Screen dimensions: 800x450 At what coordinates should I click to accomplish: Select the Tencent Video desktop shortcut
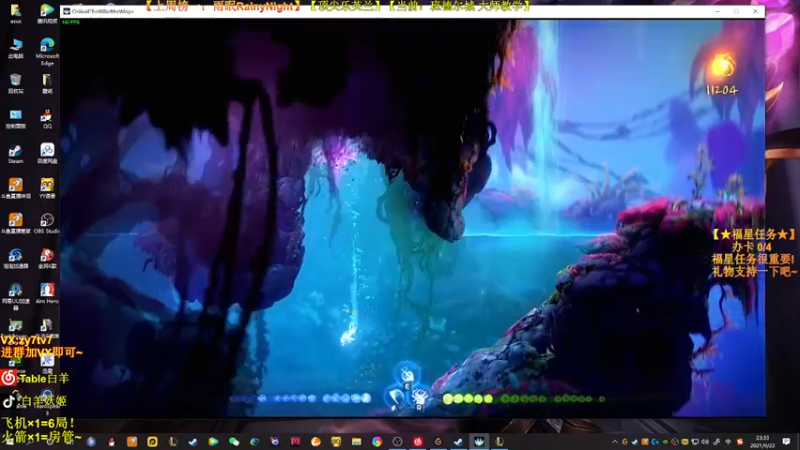[x=47, y=13]
